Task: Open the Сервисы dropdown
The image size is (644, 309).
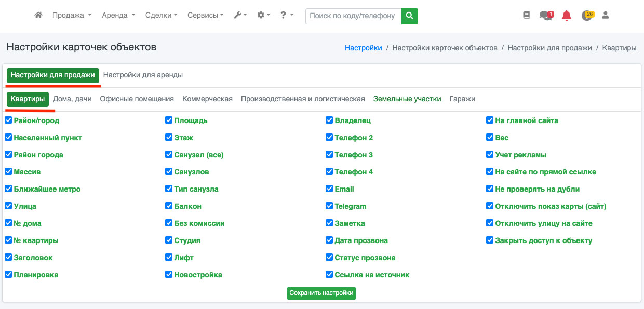Action: 206,16
